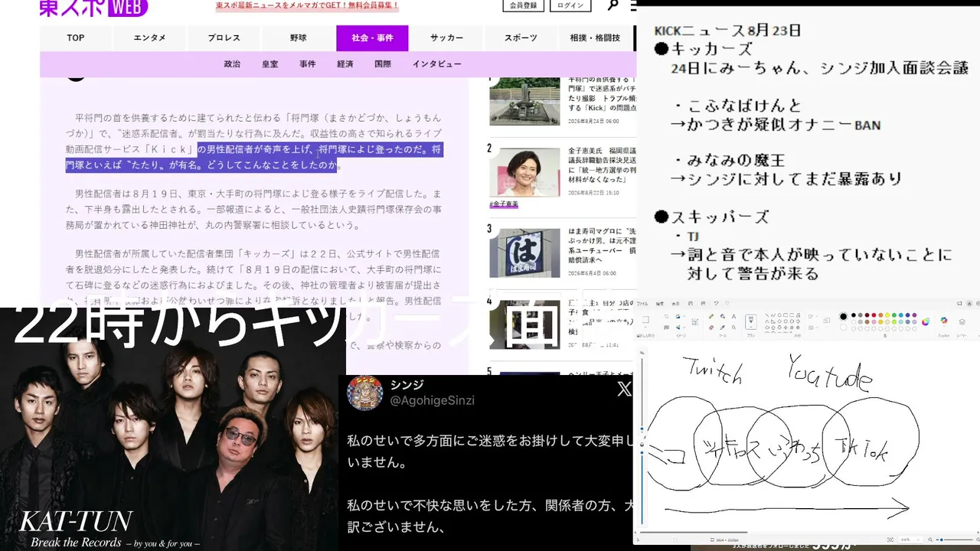Open the 事件 subcategory link
Screen dimensions: 980x551
pos(307,64)
